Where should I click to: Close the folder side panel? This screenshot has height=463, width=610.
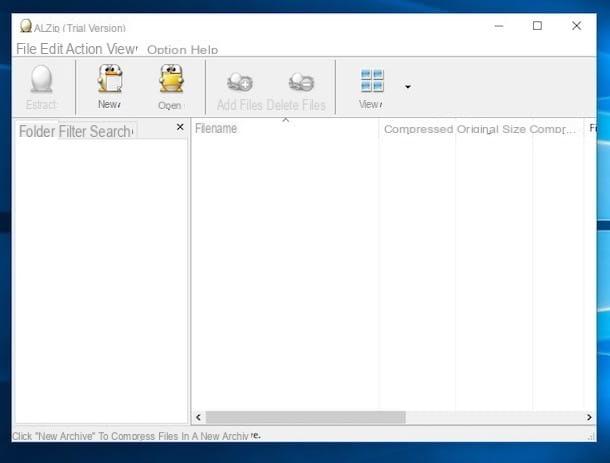180,127
